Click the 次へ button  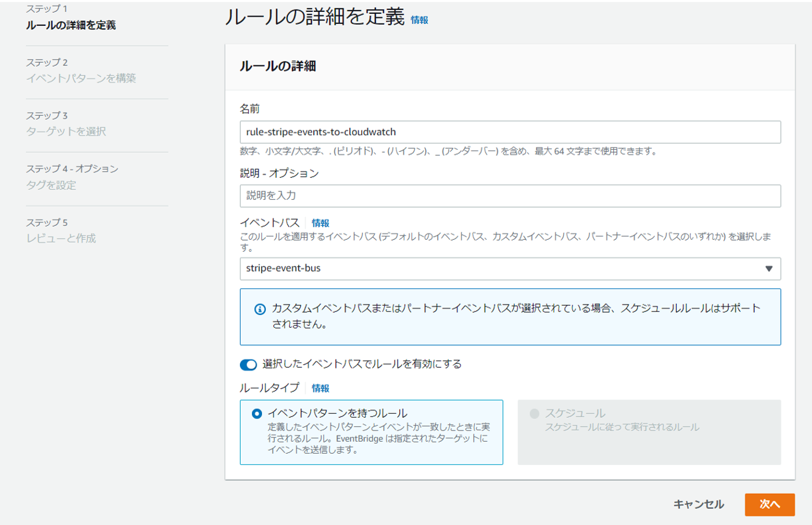pos(769,504)
